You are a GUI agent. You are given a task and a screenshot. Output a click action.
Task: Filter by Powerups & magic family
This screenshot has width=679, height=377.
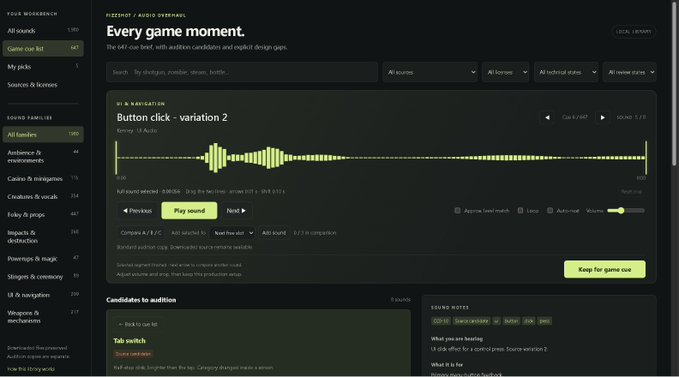[x=43, y=259]
